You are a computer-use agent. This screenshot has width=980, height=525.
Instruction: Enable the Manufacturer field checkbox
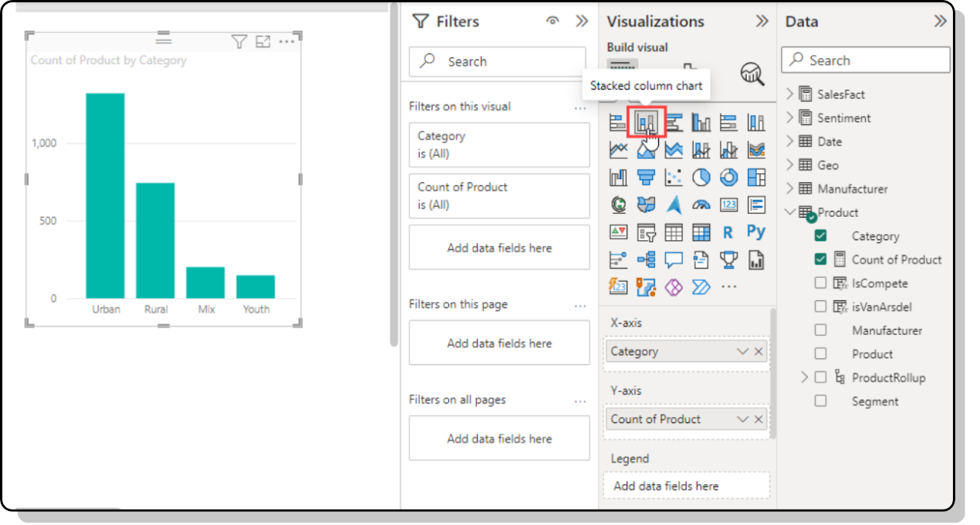[x=820, y=330]
